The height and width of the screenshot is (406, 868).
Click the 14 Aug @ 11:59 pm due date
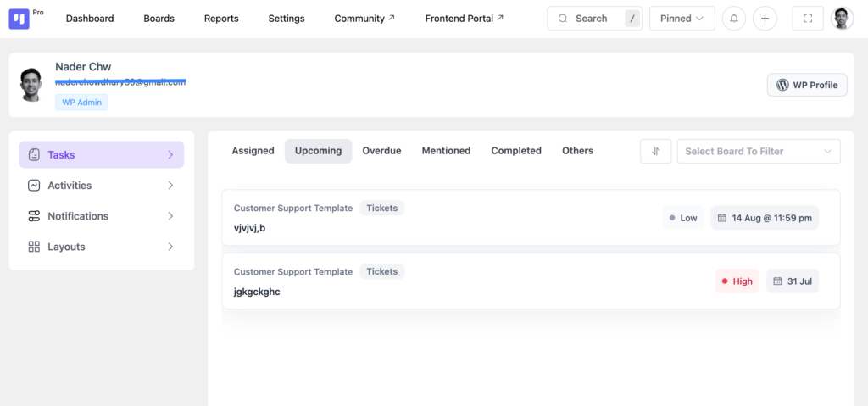(765, 218)
